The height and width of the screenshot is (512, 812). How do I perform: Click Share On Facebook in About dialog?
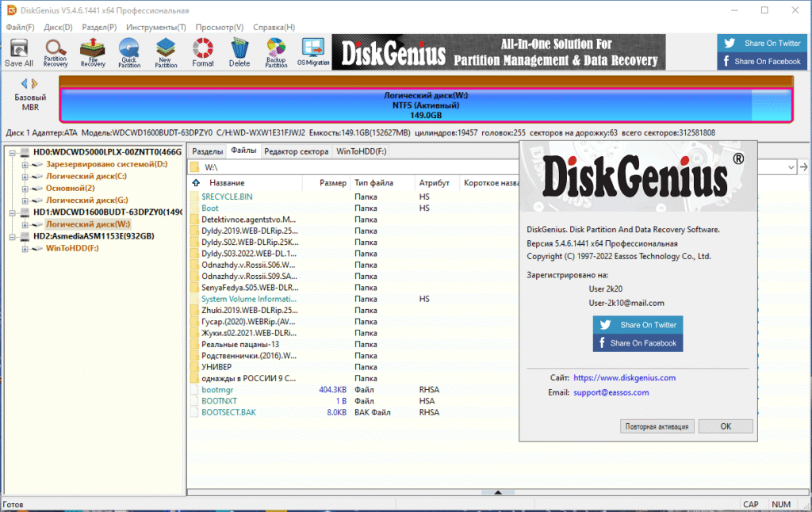pos(638,343)
